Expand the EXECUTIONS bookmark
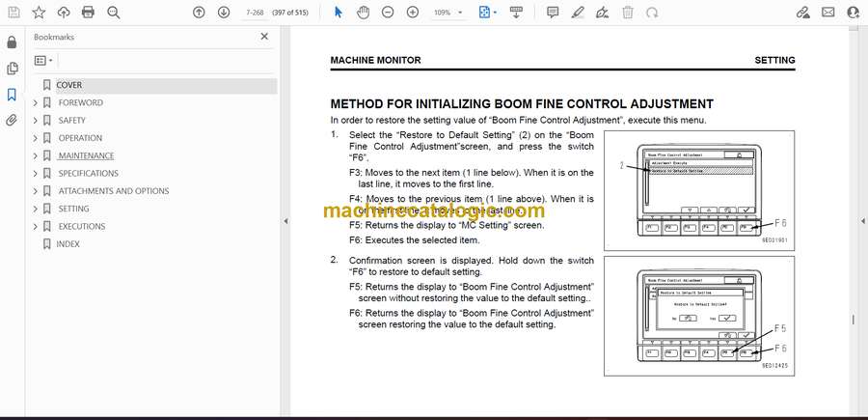This screenshot has width=868, height=420. pos(36,227)
